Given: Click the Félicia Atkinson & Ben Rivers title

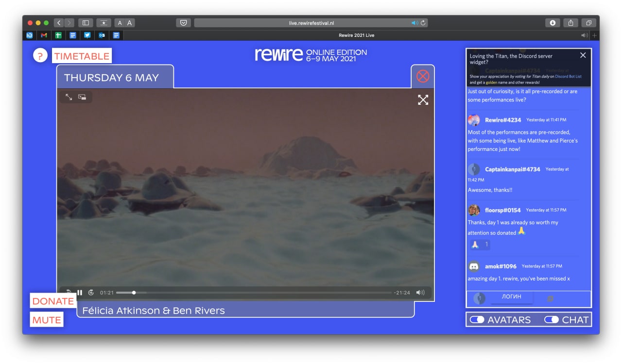Looking at the screenshot, I should (x=154, y=311).
